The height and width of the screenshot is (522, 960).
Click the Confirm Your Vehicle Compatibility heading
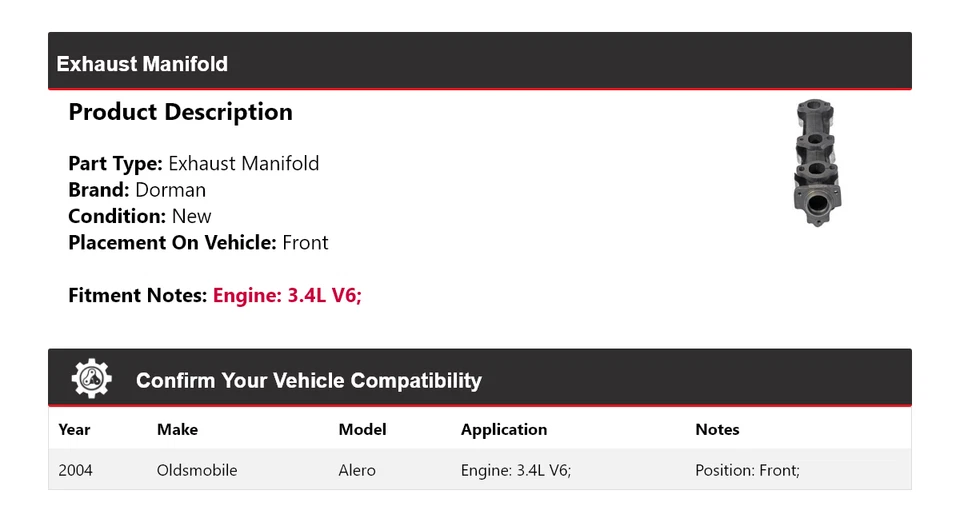(308, 381)
